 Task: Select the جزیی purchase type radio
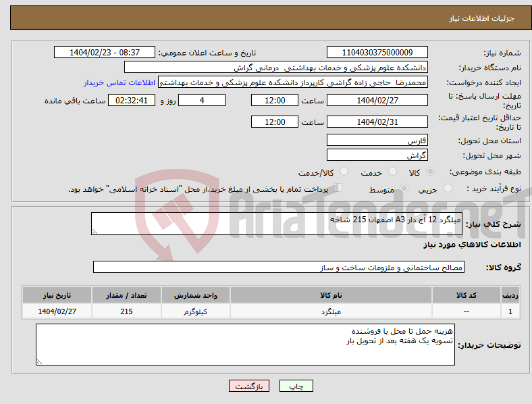448,188
